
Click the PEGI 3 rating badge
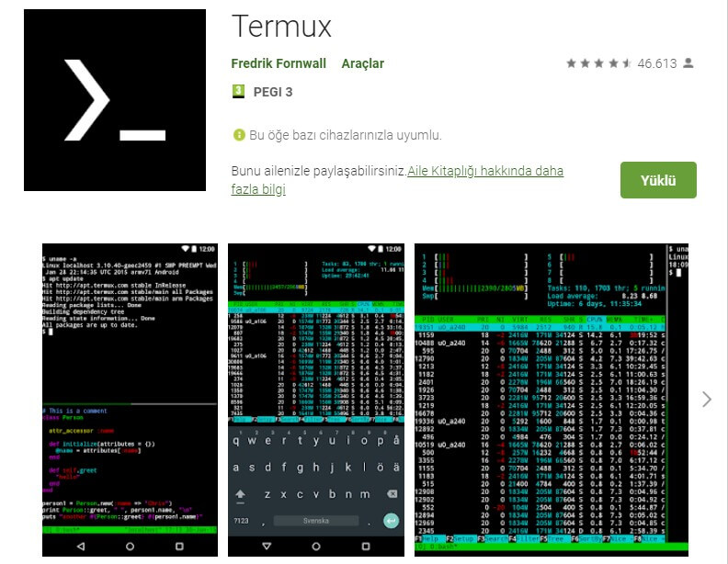pos(238,91)
